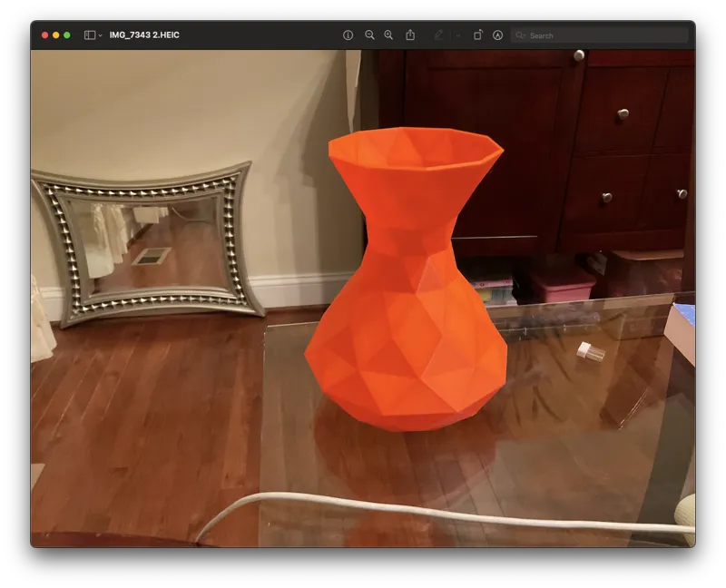Screen dimensions: 726x588
Task: Select the IMG_7343 2.HEIC window title
Action: (x=144, y=35)
